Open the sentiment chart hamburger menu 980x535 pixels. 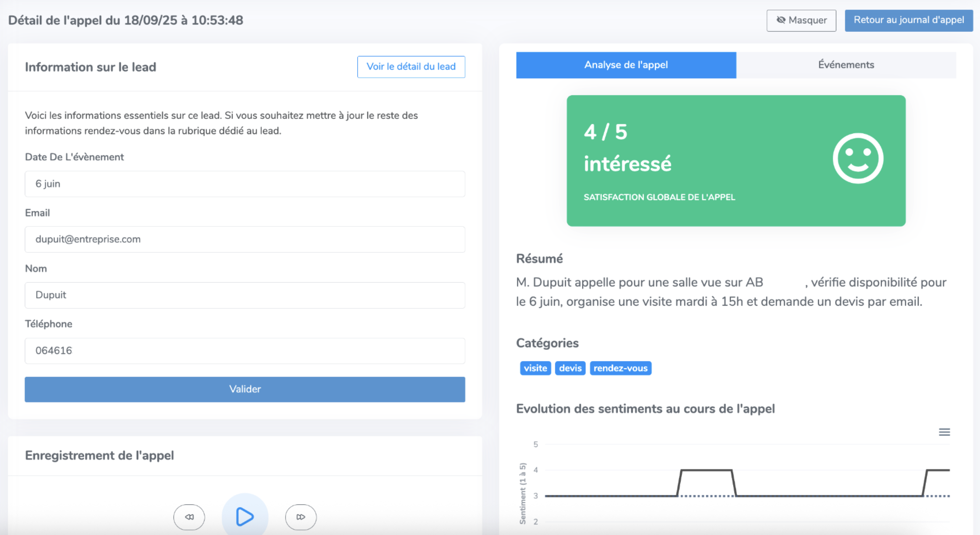point(944,432)
